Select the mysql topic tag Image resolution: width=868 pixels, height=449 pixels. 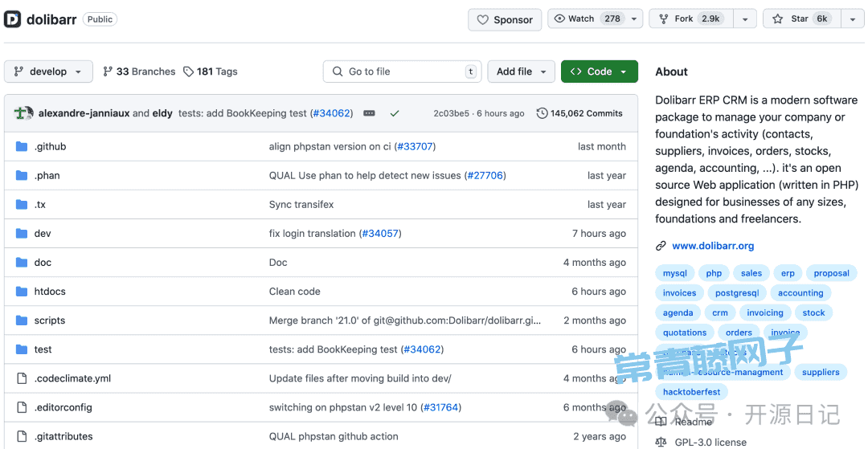[x=675, y=273]
